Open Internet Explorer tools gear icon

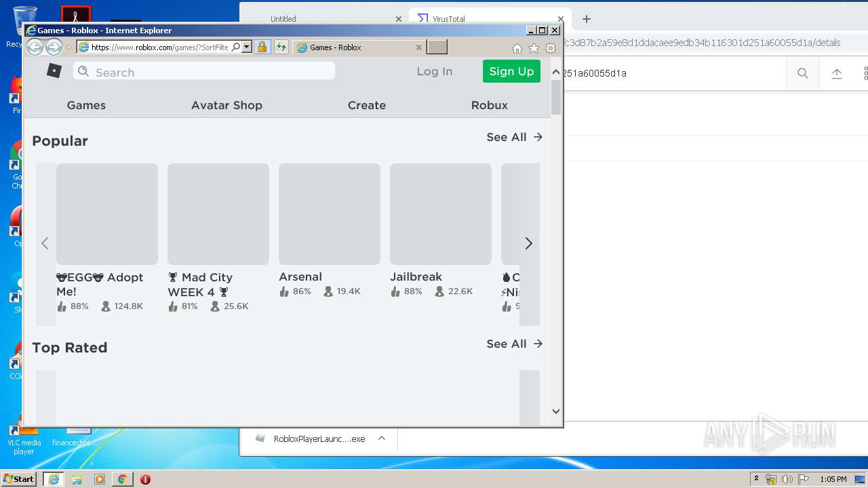point(551,48)
